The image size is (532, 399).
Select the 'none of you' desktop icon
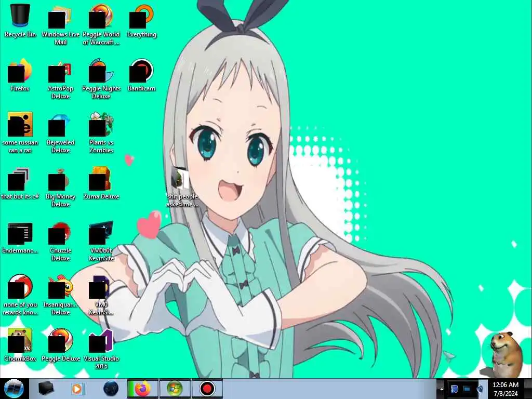20,295
